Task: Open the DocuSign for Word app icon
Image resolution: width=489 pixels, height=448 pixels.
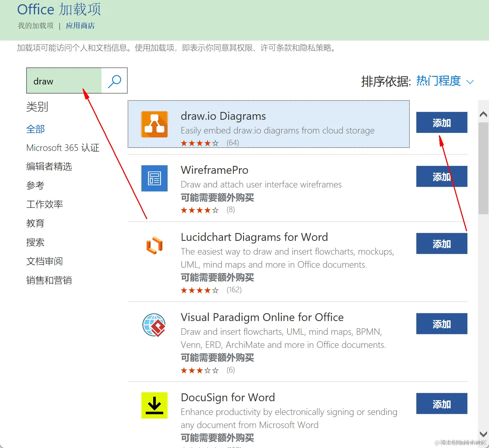Action: [x=154, y=405]
